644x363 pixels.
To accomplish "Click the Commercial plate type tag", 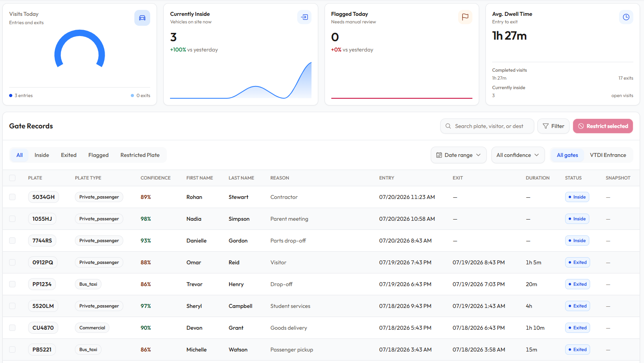I will [92, 328].
